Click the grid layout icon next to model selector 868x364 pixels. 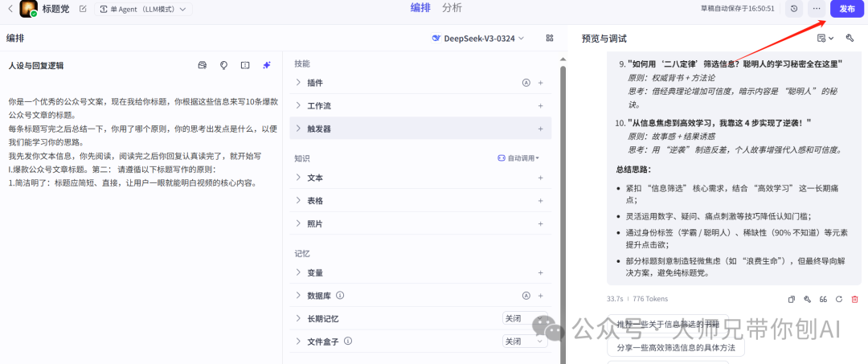pyautogui.click(x=550, y=39)
